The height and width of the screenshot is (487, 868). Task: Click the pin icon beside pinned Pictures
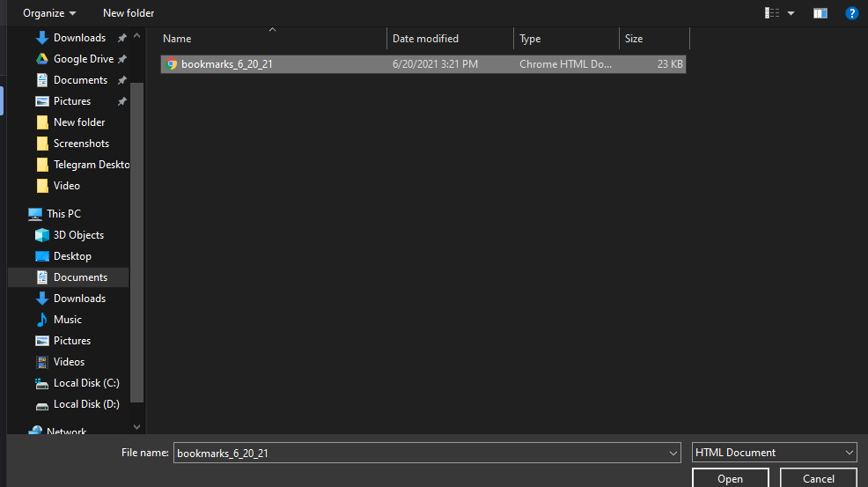coord(121,101)
